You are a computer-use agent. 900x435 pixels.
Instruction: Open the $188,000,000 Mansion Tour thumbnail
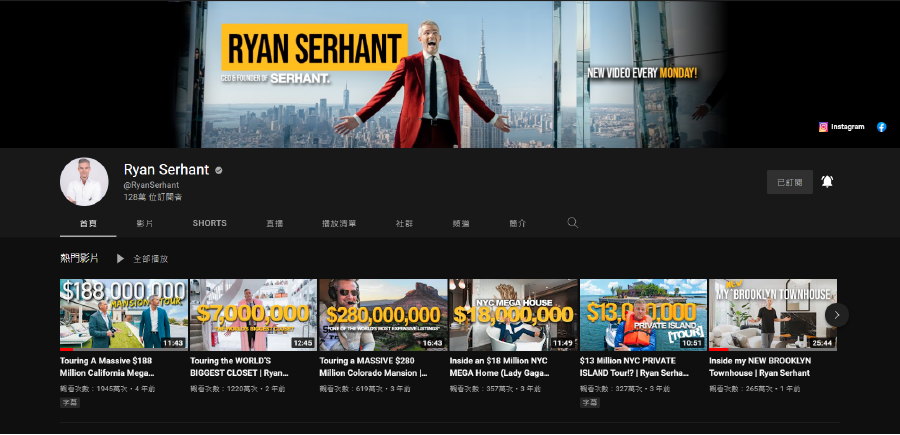[124, 314]
